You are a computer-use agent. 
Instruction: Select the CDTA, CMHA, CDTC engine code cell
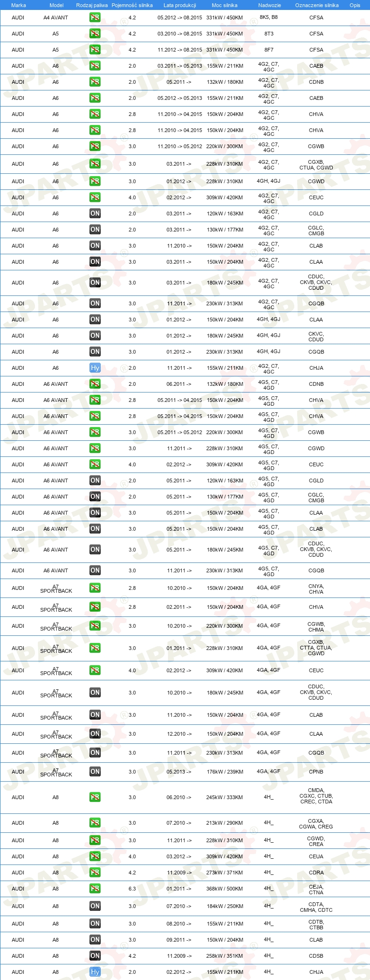coord(316,907)
